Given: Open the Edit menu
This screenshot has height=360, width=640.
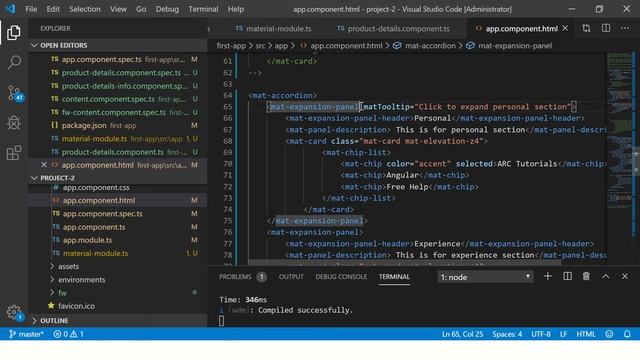Looking at the screenshot, I should (x=53, y=9).
